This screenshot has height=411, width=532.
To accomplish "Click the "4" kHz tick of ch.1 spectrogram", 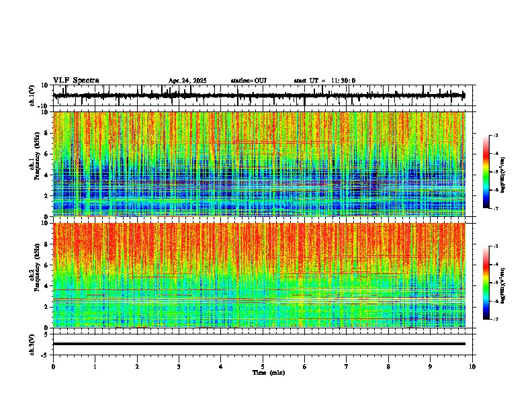I will pos(46,175).
